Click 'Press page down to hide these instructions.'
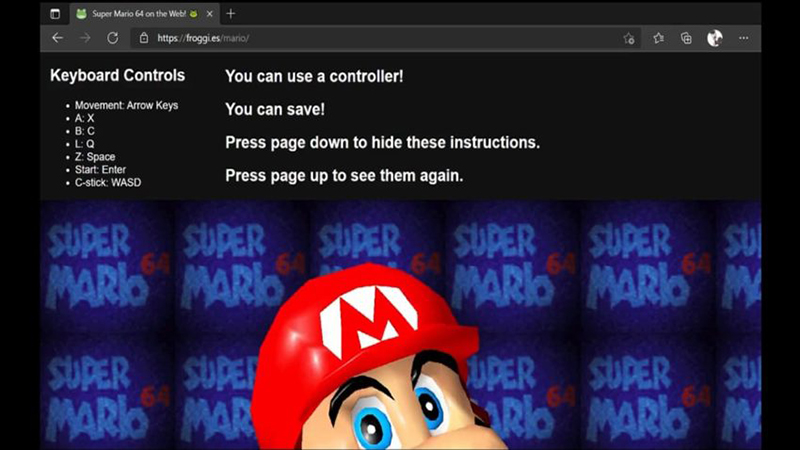800x450 pixels. [382, 142]
